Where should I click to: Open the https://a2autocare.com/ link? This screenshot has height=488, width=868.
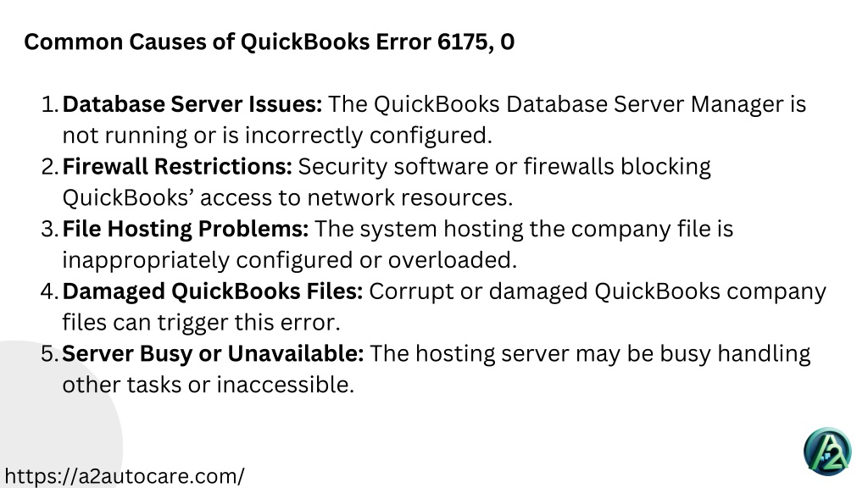pyautogui.click(x=125, y=476)
